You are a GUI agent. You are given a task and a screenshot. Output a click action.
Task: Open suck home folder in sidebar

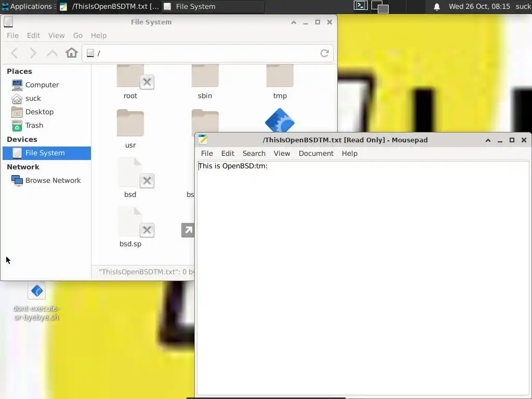coord(26,98)
